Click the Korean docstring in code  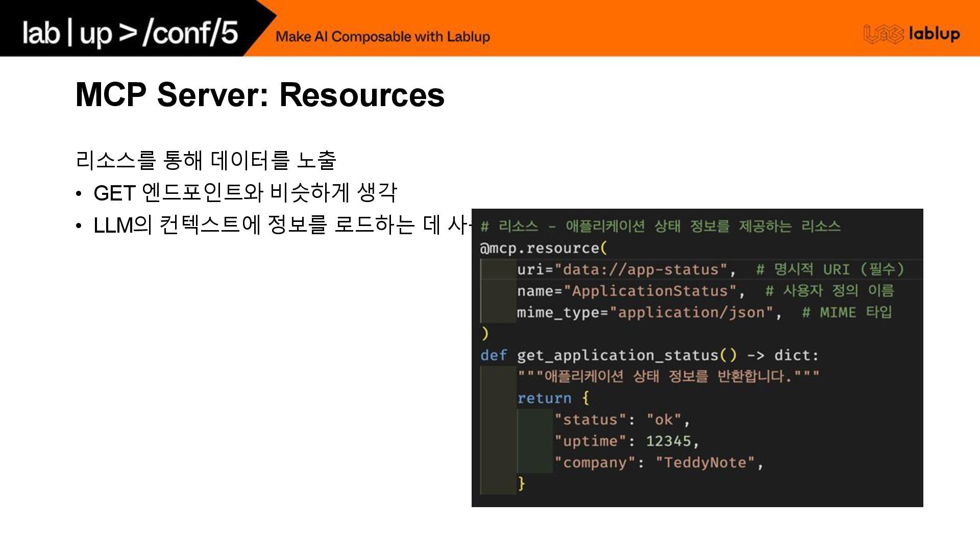click(668, 377)
